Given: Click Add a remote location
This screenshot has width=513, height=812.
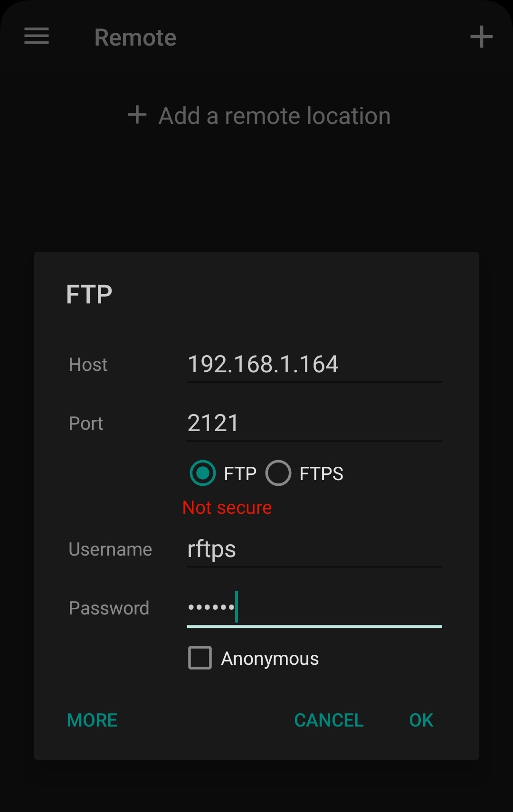Looking at the screenshot, I should 274,115.
